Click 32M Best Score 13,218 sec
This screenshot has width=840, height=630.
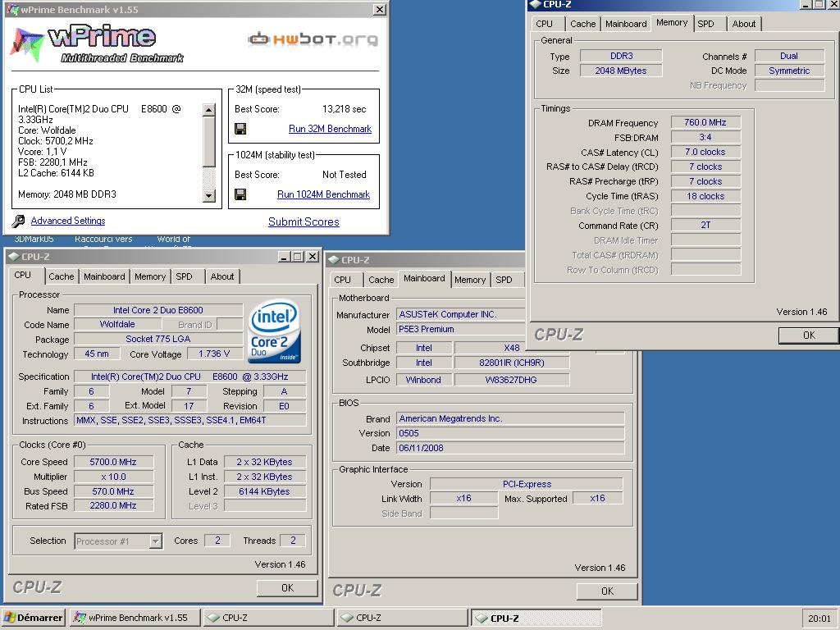click(345, 109)
